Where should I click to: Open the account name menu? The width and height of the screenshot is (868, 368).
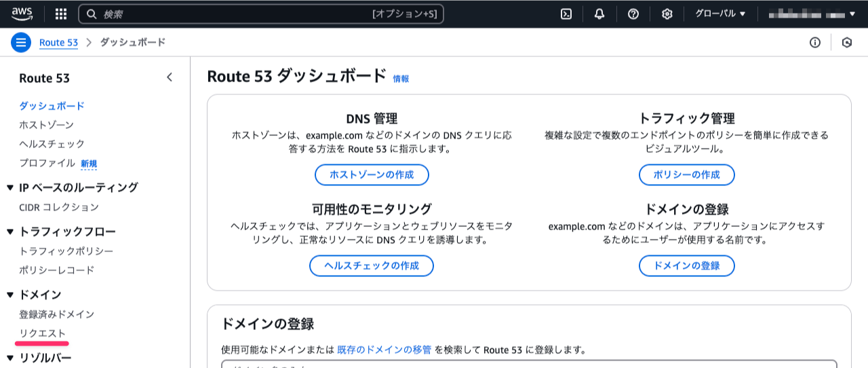[811, 14]
